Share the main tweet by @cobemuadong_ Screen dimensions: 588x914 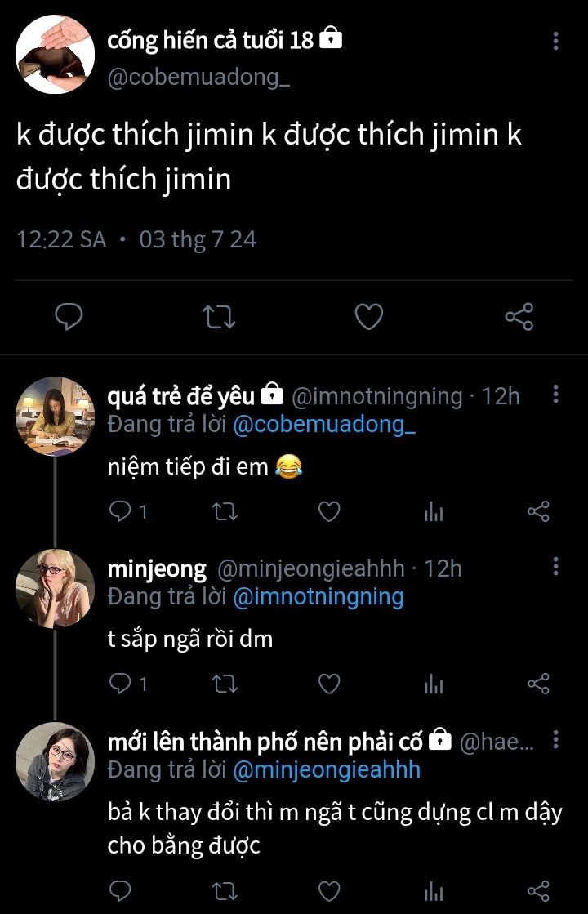click(519, 316)
